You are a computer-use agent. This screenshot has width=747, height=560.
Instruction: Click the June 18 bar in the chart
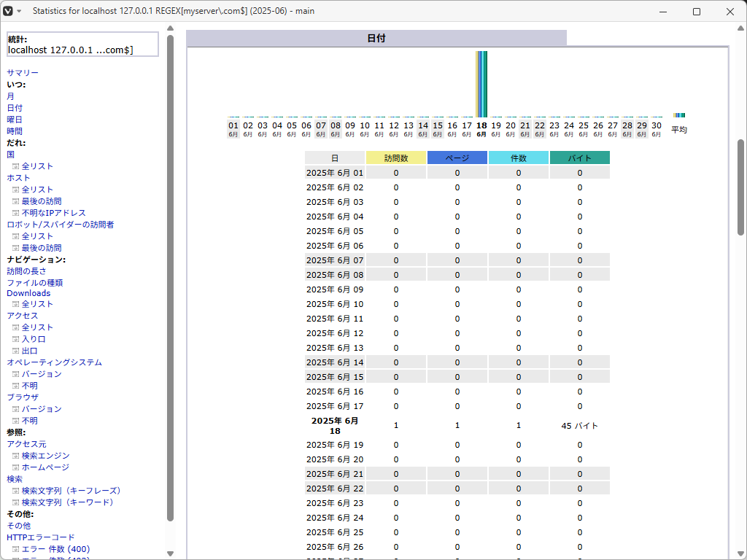click(481, 84)
